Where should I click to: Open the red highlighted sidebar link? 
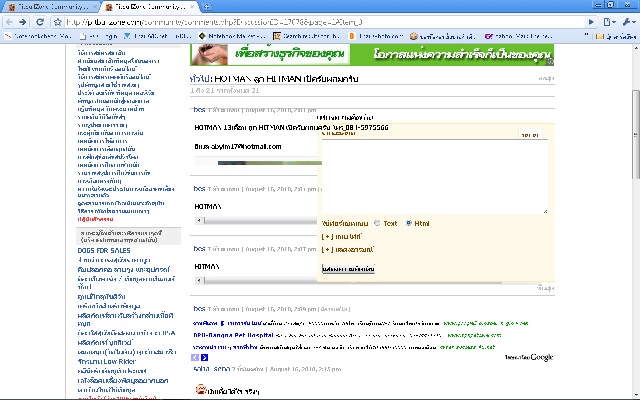pos(95,219)
